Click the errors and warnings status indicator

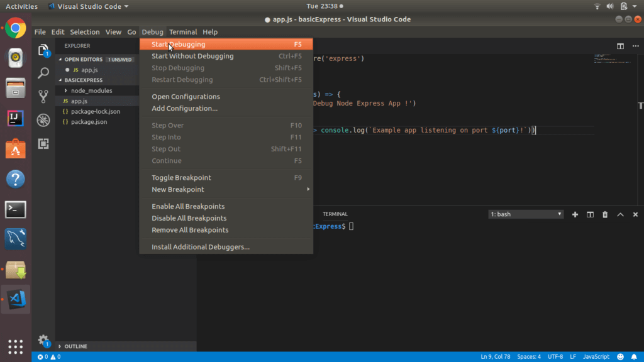click(49, 357)
